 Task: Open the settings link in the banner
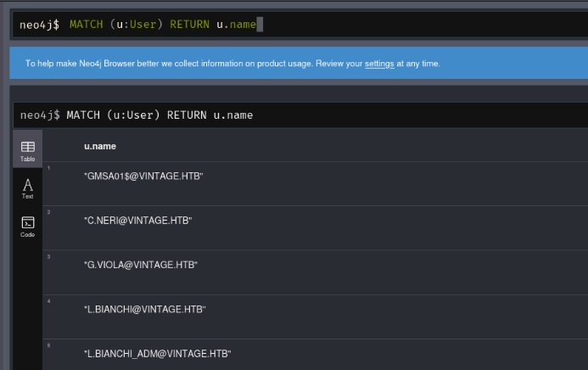pyautogui.click(x=379, y=64)
